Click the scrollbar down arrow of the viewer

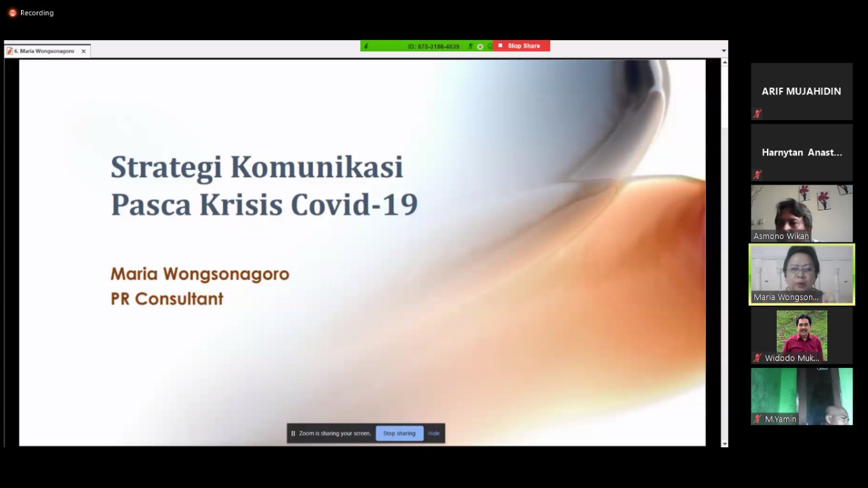724,443
